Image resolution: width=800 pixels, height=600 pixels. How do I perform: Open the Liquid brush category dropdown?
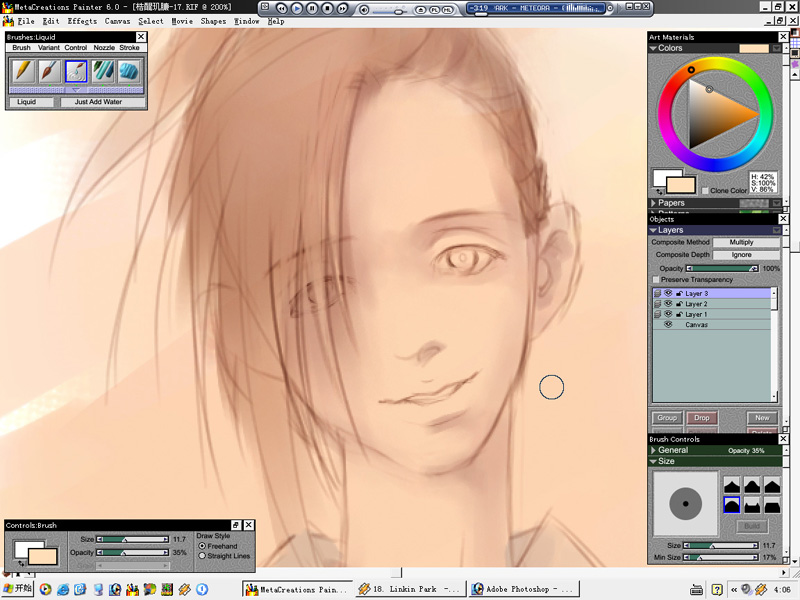[31, 102]
